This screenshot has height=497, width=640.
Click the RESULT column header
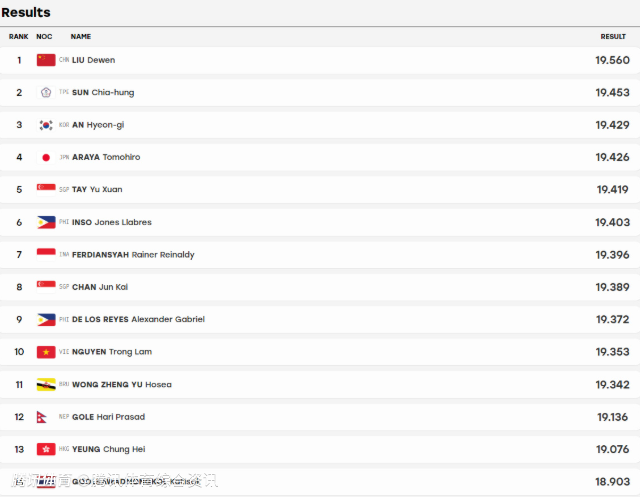pyautogui.click(x=613, y=37)
